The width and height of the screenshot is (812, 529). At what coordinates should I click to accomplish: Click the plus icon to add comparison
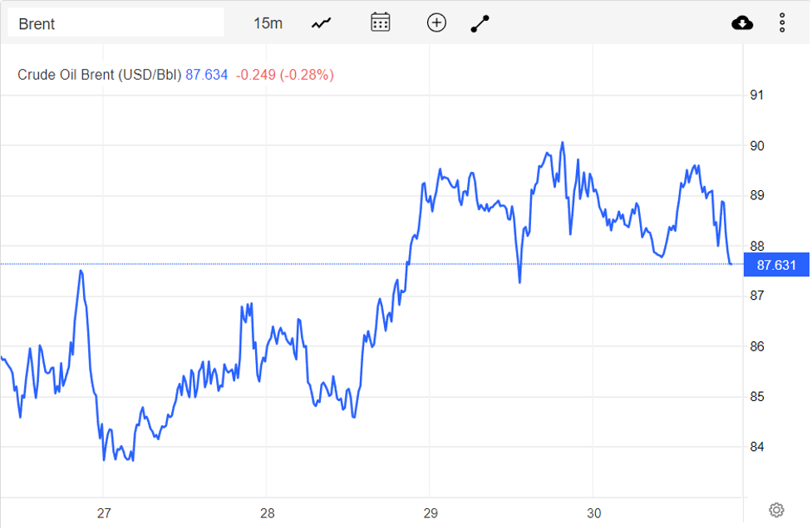436,22
